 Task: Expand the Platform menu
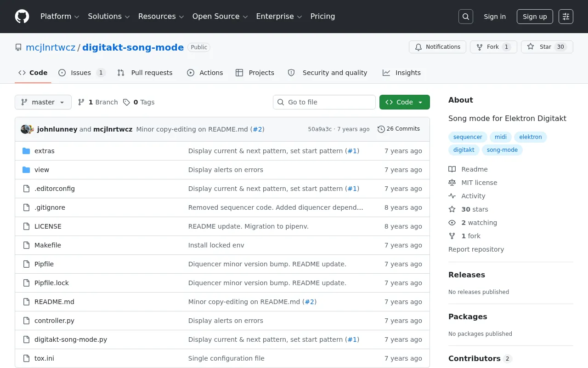click(60, 17)
